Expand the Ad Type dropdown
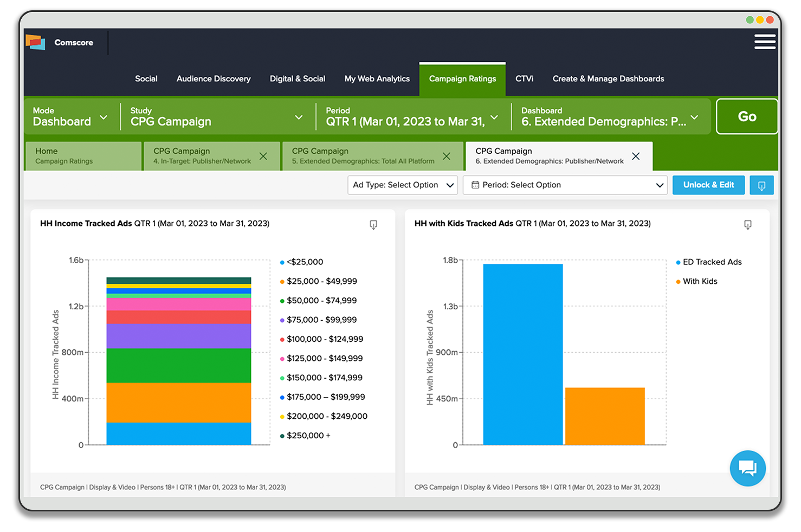This screenshot has height=532, width=801. [402, 185]
